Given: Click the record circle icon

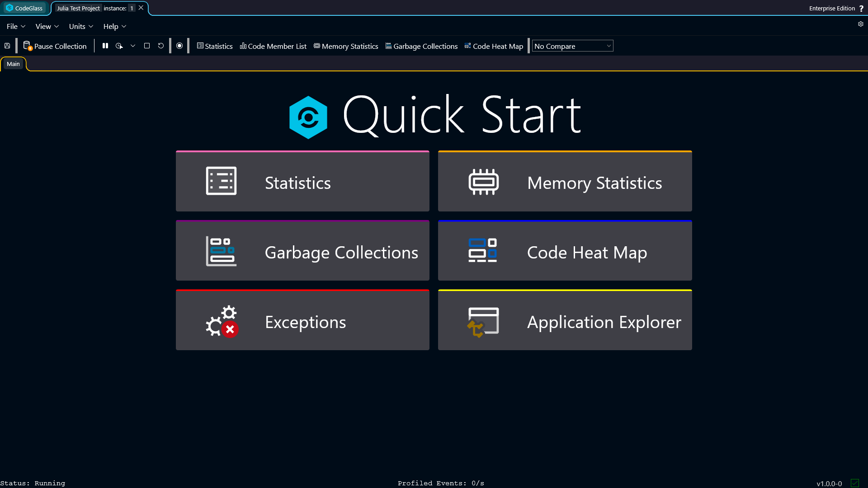Looking at the screenshot, I should coord(179,46).
